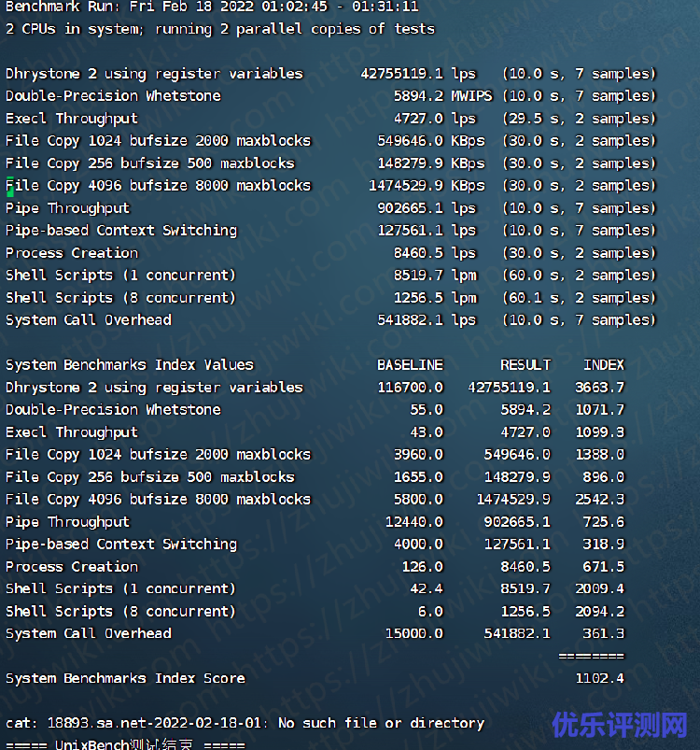Click the '902665.1 lps' Pipe Throughput value
This screenshot has height=750, width=700.
click(x=427, y=208)
